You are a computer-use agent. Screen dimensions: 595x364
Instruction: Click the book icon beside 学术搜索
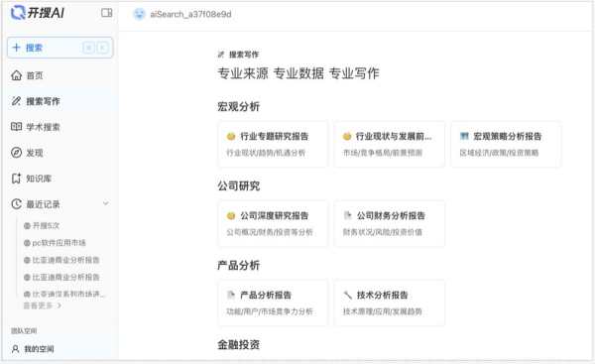(16, 126)
